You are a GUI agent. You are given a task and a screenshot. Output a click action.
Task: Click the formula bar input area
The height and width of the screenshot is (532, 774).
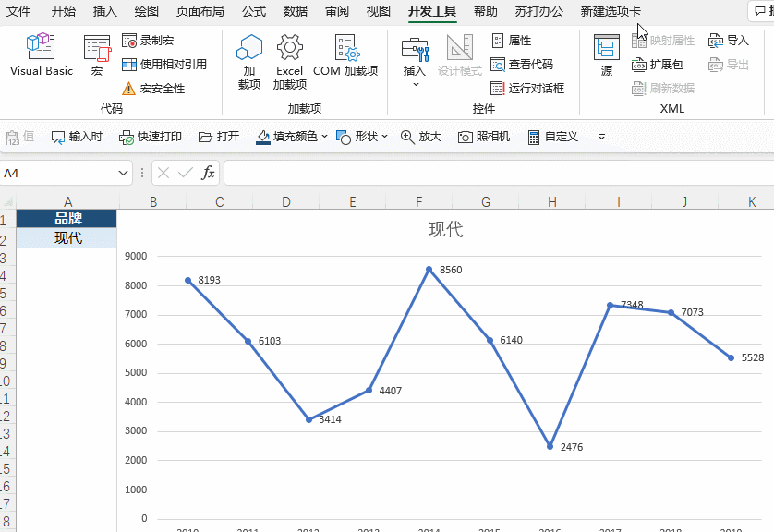click(499, 174)
